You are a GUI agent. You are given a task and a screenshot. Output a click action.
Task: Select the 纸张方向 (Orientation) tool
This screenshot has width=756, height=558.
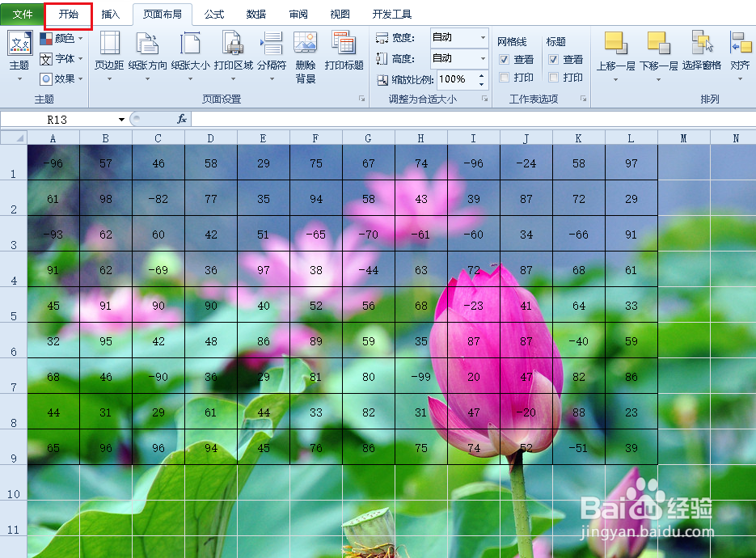pyautogui.click(x=148, y=57)
